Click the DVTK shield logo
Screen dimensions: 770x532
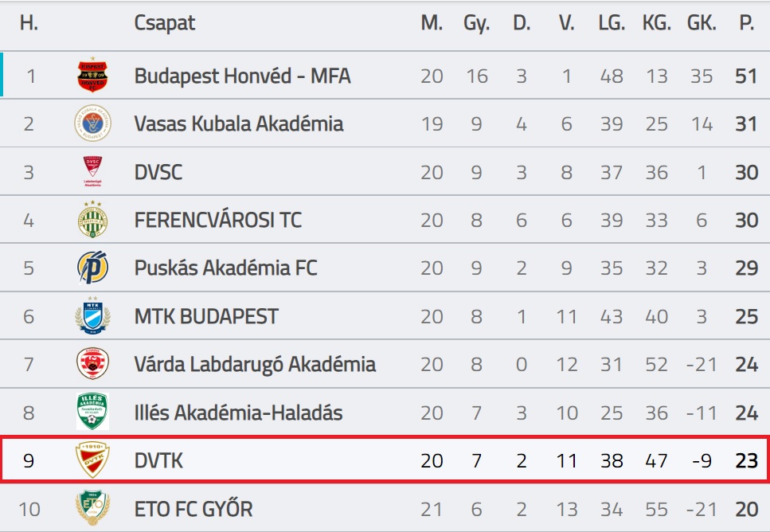[92, 460]
